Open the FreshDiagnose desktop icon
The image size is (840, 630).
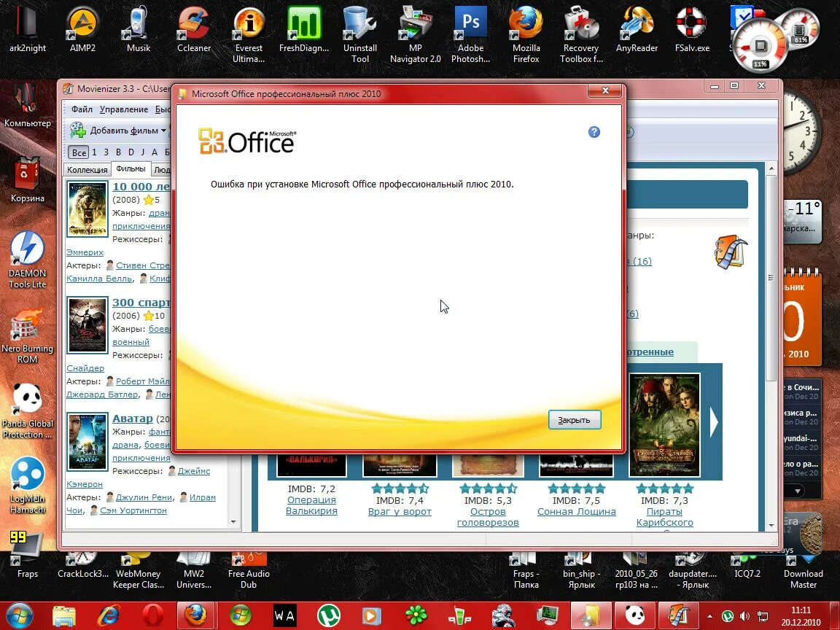[304, 29]
